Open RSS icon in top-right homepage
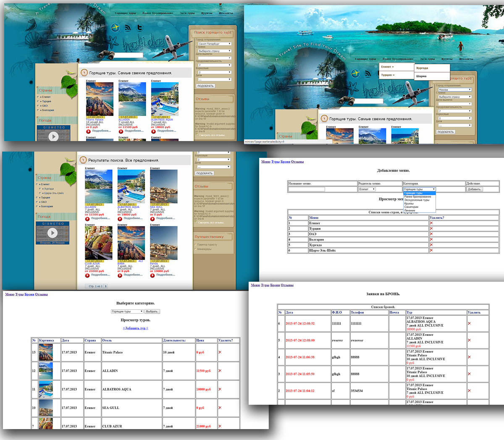The image size is (504, 440). pyautogui.click(x=368, y=74)
